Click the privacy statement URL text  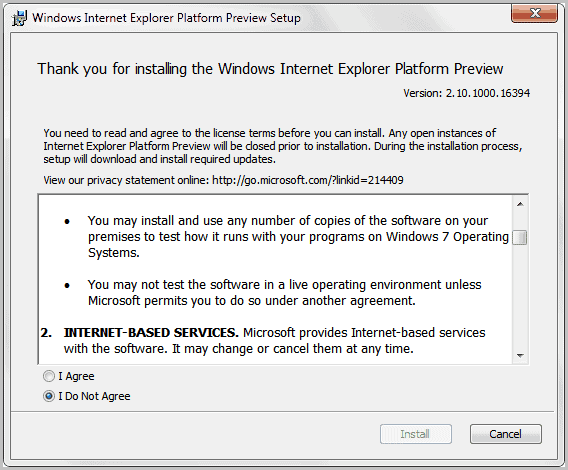(308, 180)
